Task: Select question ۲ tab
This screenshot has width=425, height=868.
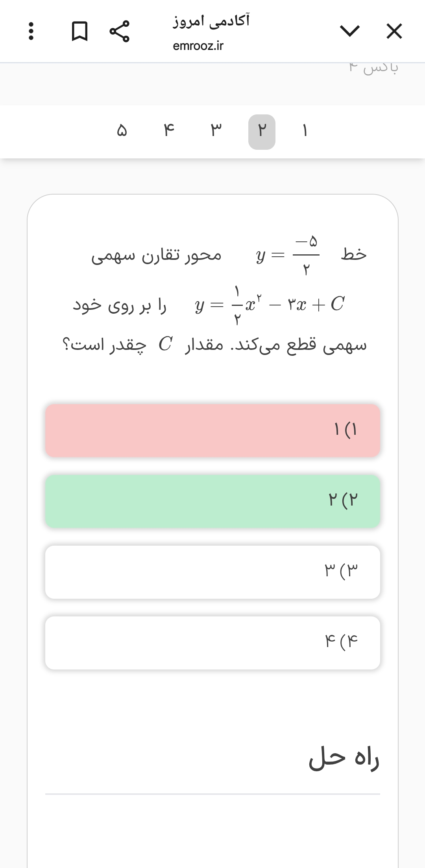Action: tap(262, 132)
